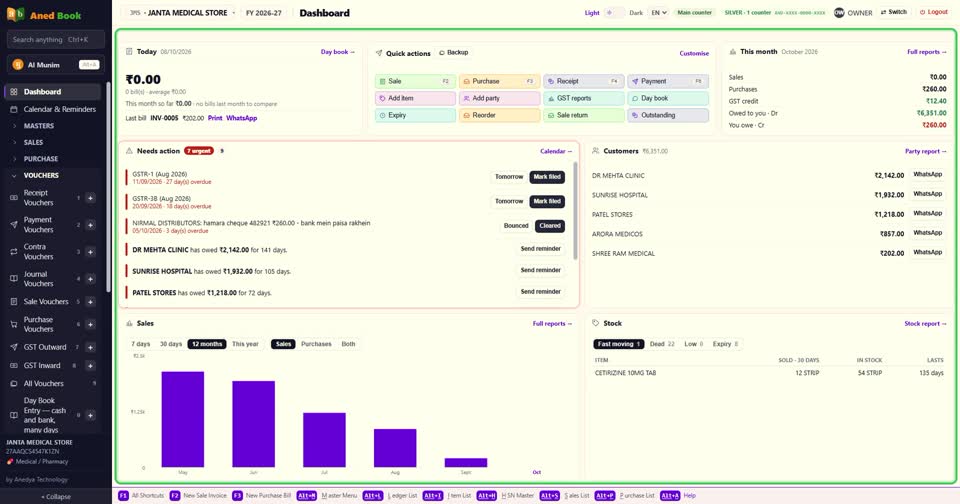960x504 pixels.
Task: Click the Calendar & Reminders calendar icon
Action: [x=14, y=109]
